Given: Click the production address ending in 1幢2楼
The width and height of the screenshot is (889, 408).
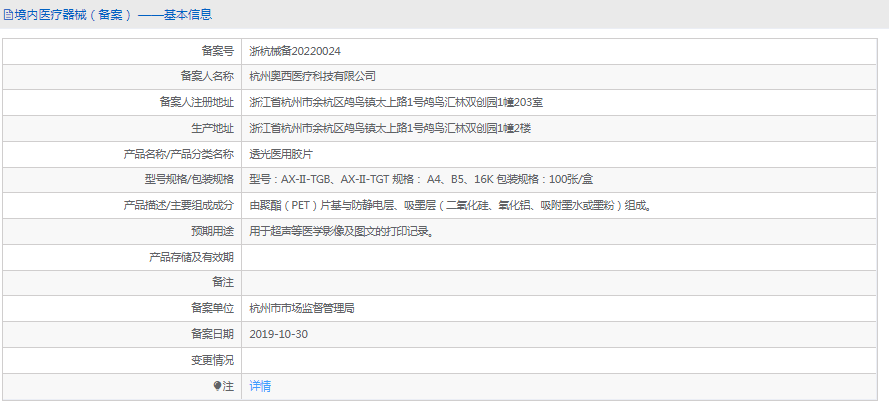Looking at the screenshot, I should (x=390, y=129).
